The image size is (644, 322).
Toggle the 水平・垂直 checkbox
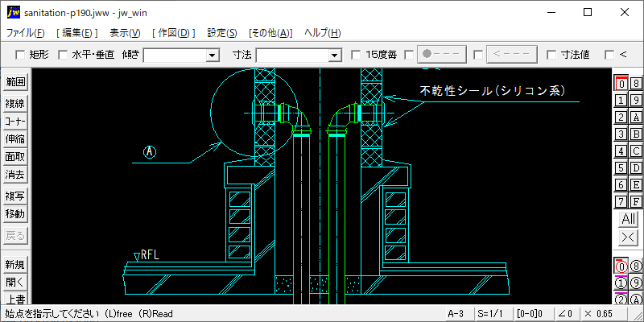coord(63,55)
